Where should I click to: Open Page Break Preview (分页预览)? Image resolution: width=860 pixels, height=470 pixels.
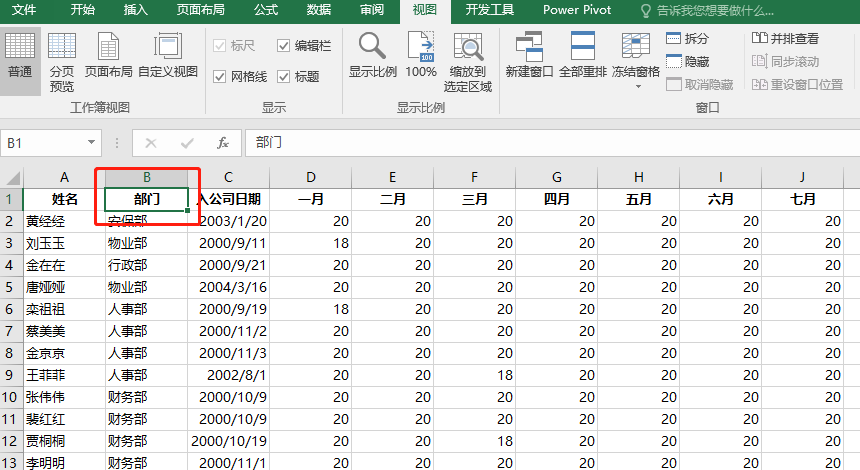click(x=61, y=61)
